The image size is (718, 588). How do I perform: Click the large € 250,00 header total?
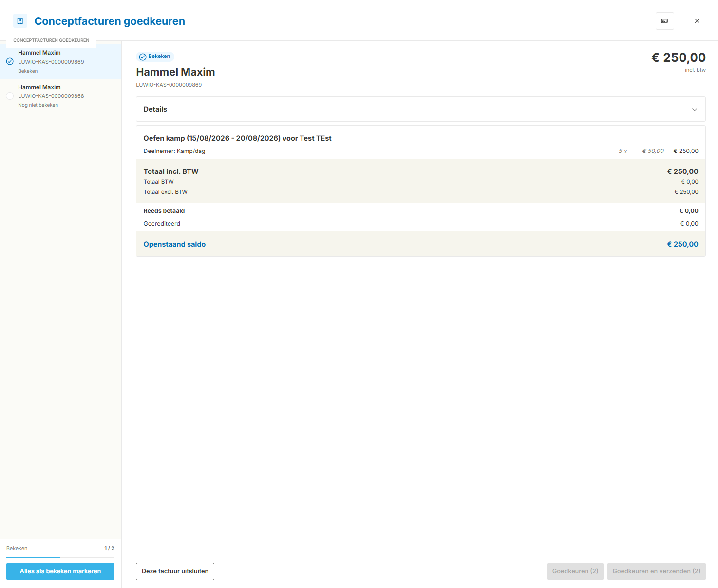coord(679,57)
